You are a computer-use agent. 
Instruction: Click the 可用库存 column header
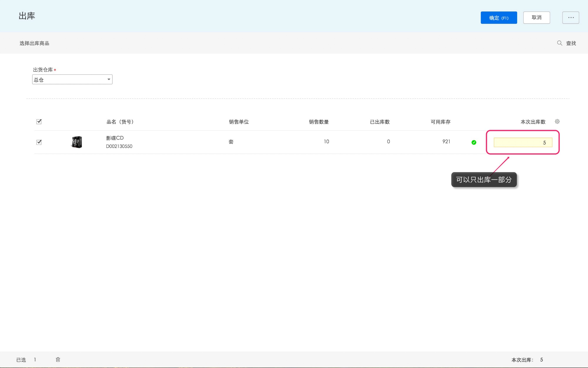(x=440, y=122)
